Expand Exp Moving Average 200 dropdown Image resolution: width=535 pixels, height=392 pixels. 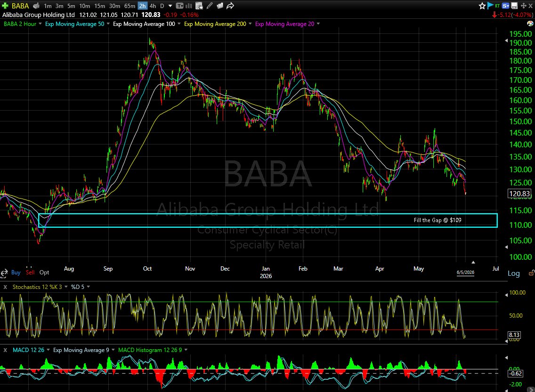pyautogui.click(x=250, y=24)
